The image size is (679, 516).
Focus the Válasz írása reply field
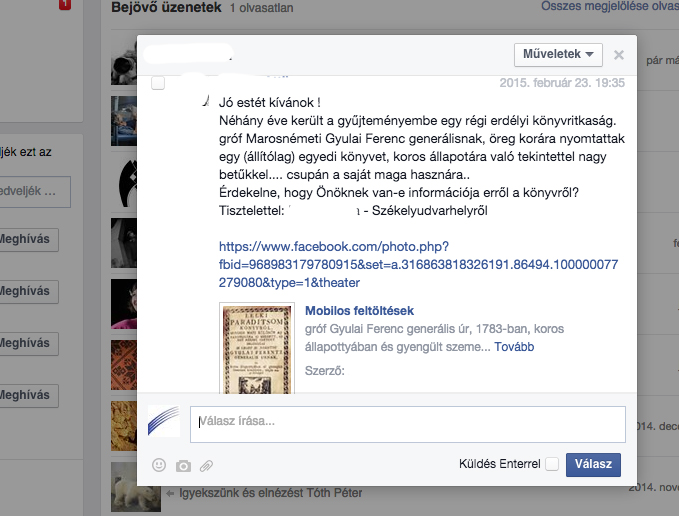pyautogui.click(x=407, y=424)
